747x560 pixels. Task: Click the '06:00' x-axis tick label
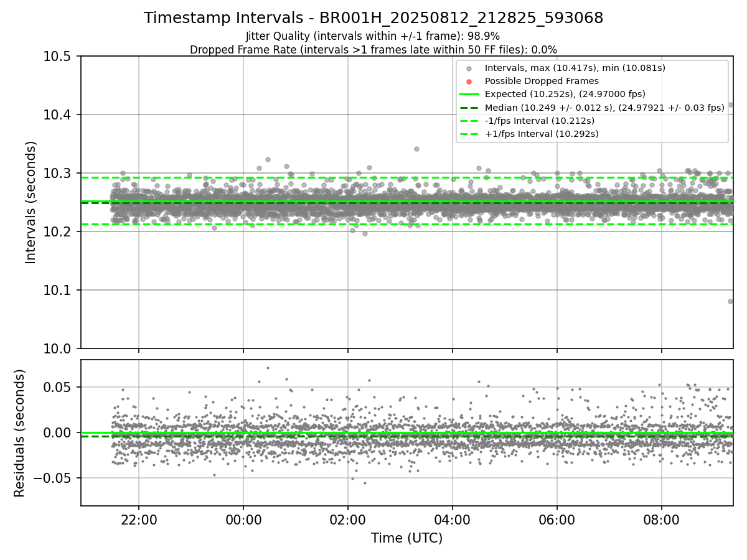557,519
